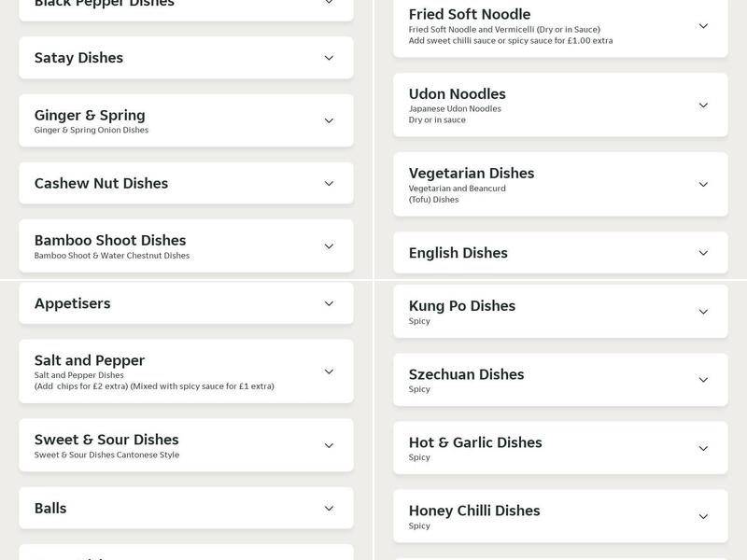747x560 pixels.
Task: Expand the Hot & Garlic Dishes section
Action: click(703, 448)
